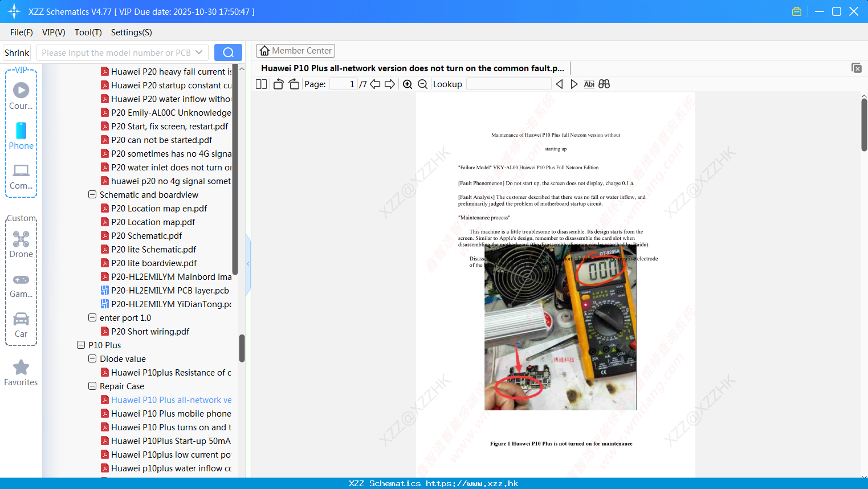The height and width of the screenshot is (489, 868).
Task: Open P20 Short wiring.pdf
Action: (x=150, y=332)
